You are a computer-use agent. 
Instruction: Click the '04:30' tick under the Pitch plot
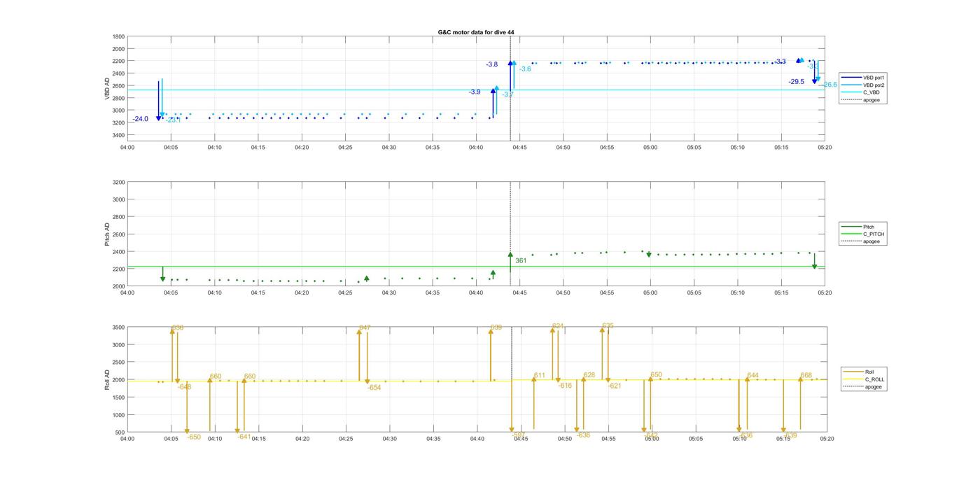pos(389,293)
